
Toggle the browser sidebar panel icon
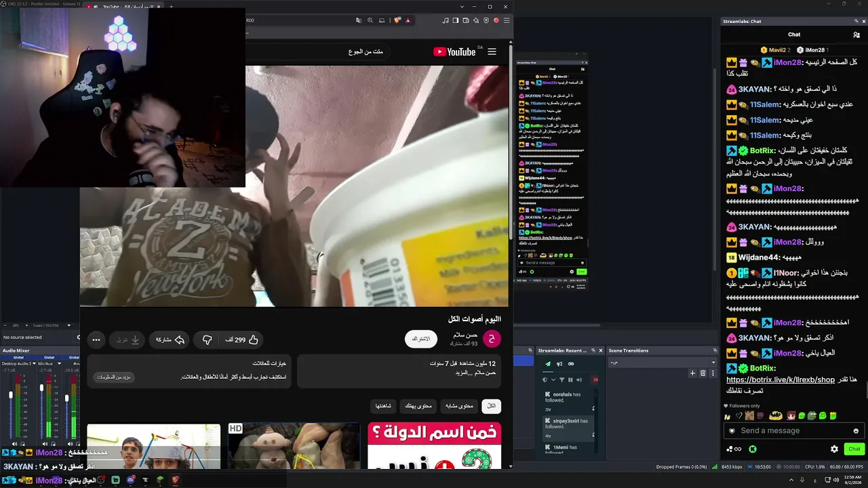tap(456, 20)
